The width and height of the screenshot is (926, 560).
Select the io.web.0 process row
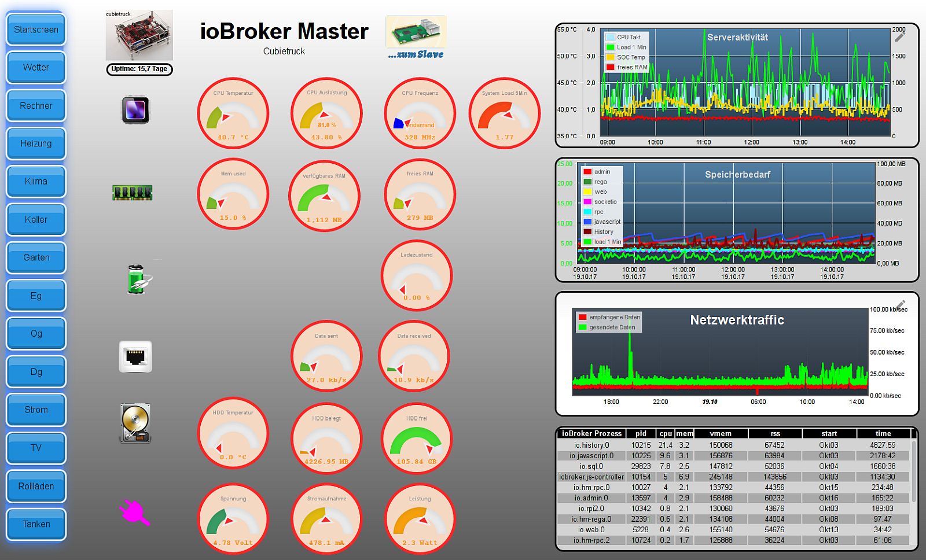[x=734, y=530]
